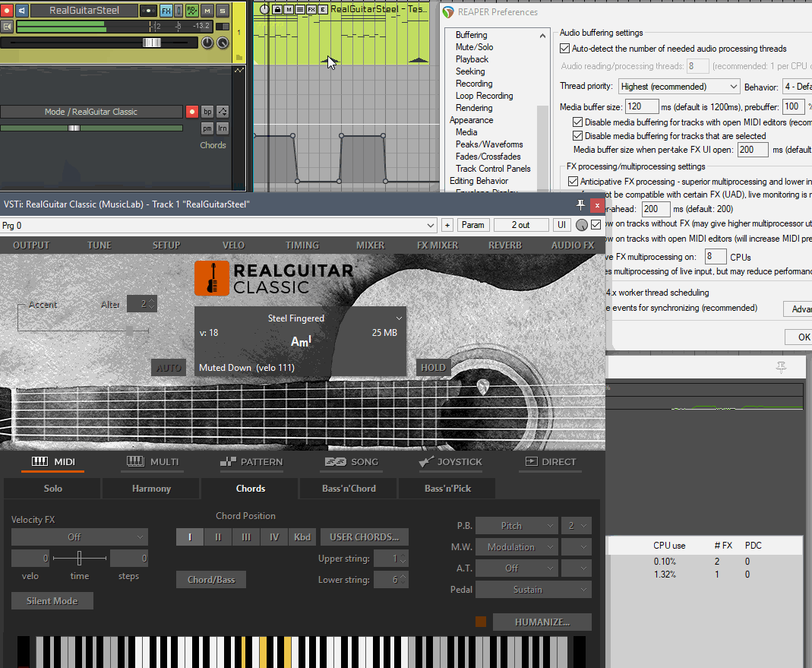Viewport: 812px width, 668px height.
Task: Open the track FX chain button
Action: pos(166,11)
